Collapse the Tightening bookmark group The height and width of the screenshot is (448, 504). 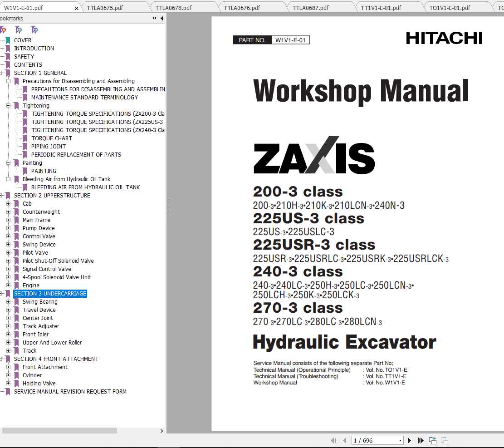point(9,106)
